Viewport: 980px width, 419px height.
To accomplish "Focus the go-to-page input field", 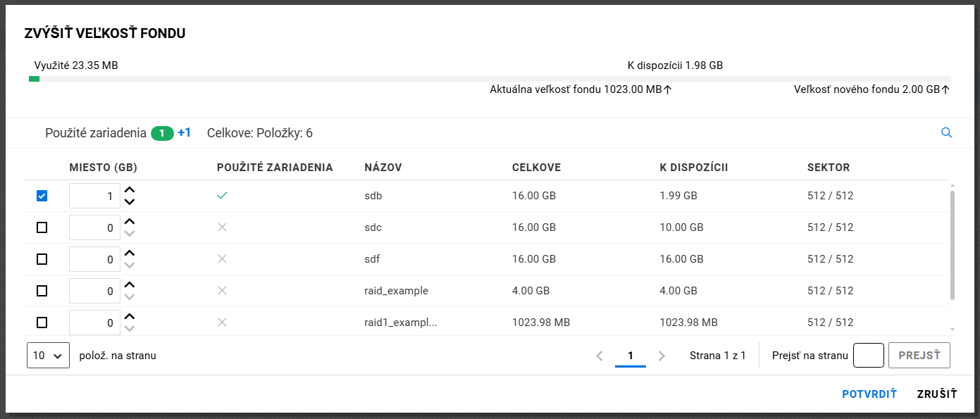I will pyautogui.click(x=868, y=356).
